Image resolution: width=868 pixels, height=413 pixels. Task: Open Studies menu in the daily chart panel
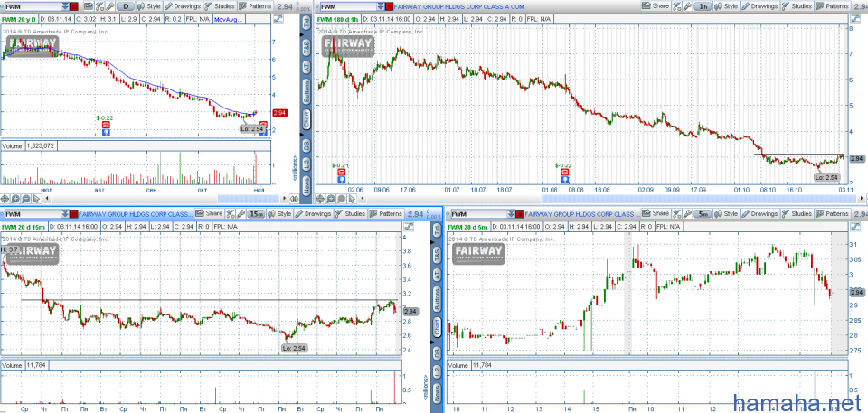click(x=220, y=6)
